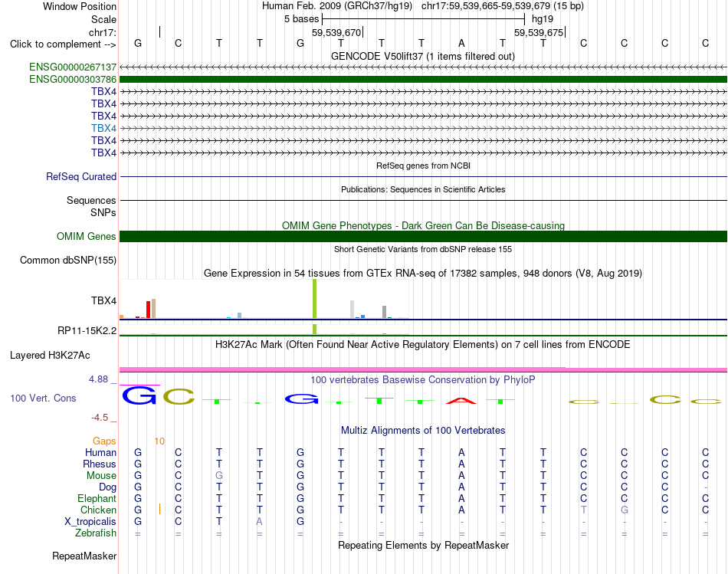Screen dimensions: 728x574
Task: Open the OMIM Genes track label
Action: coord(86,236)
